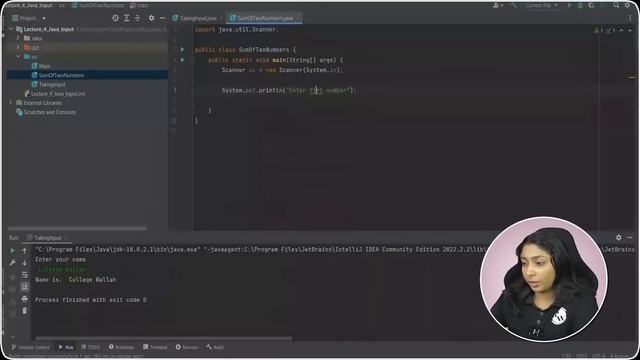Expand External Libraries node

11,103
